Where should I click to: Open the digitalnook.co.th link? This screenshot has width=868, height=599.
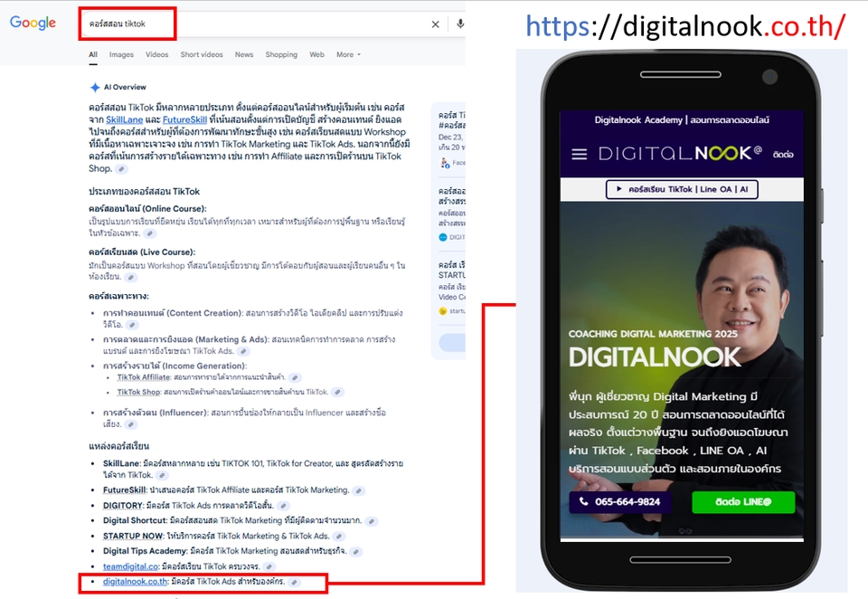coord(136,582)
